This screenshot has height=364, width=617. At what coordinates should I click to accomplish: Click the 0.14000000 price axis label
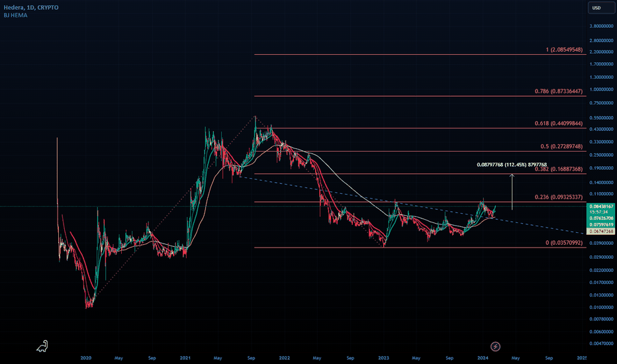pos(601,183)
